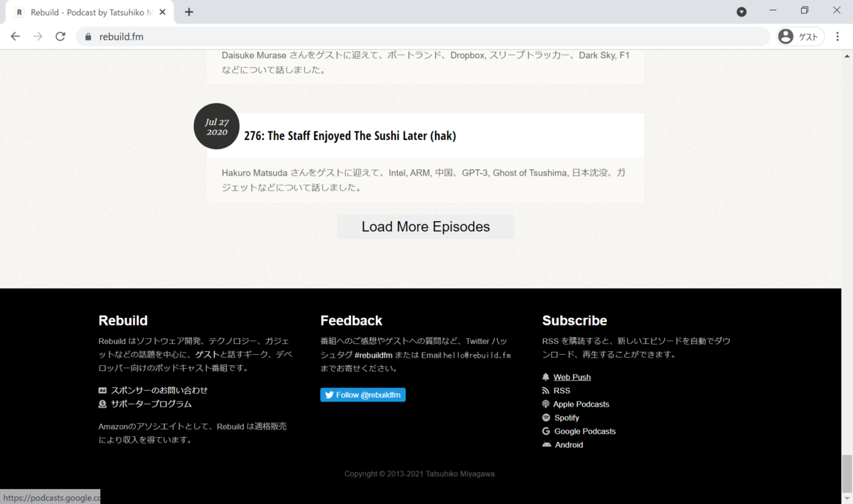Click the hello@rebuild.fm email address

tap(477, 355)
